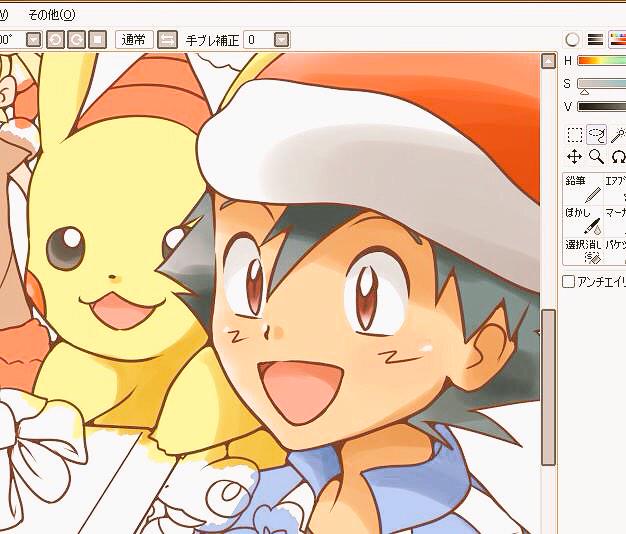This screenshot has height=534, width=626.
Task: Click the vertical scrollbar up arrow
Action: tap(549, 61)
